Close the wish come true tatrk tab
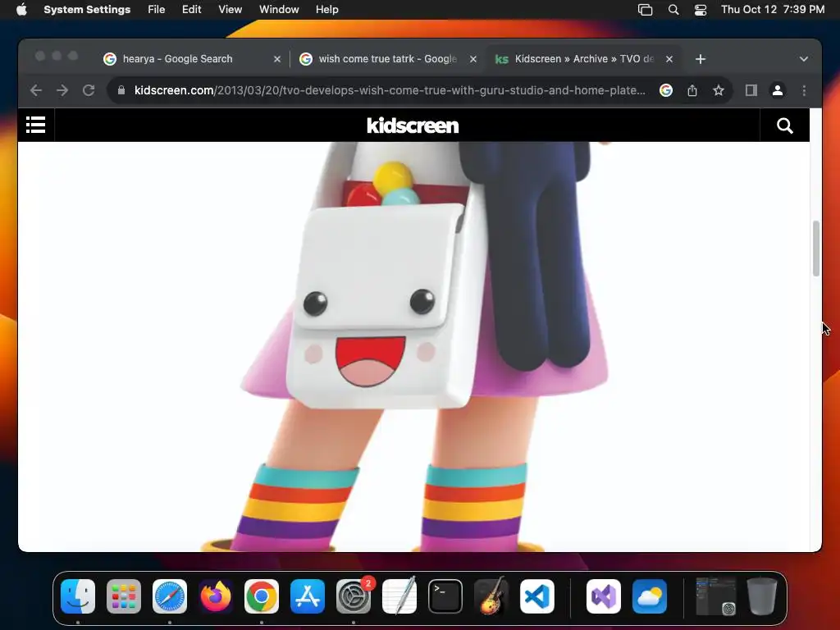 tap(473, 59)
